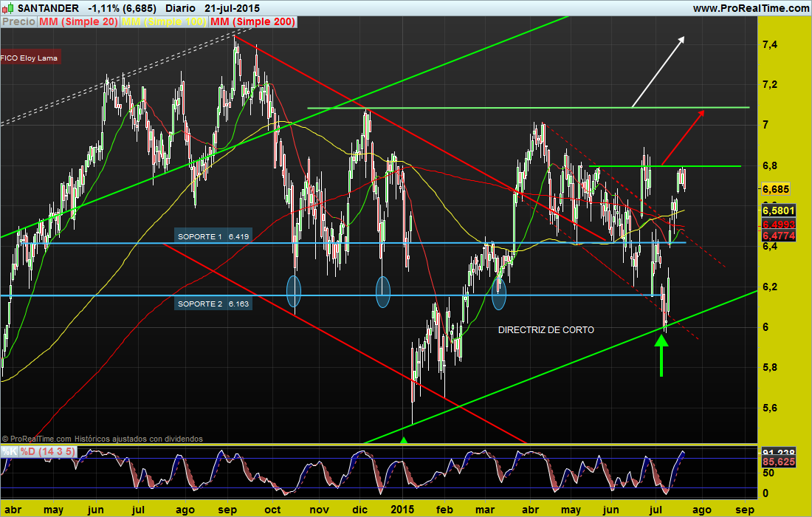Click the Precio indicator label
812x517 pixels.
coord(18,21)
